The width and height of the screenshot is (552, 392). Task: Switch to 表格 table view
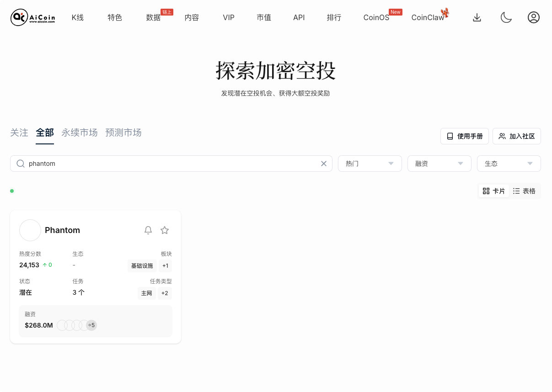tap(524, 191)
